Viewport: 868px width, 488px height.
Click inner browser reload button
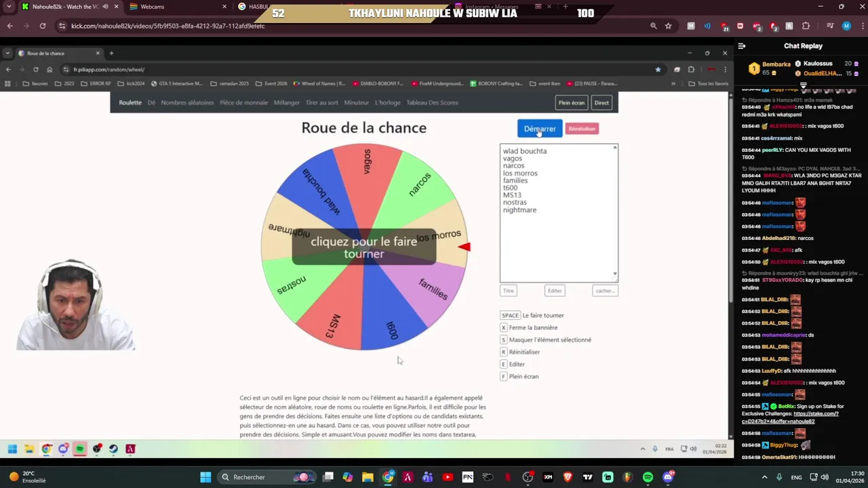coord(35,69)
